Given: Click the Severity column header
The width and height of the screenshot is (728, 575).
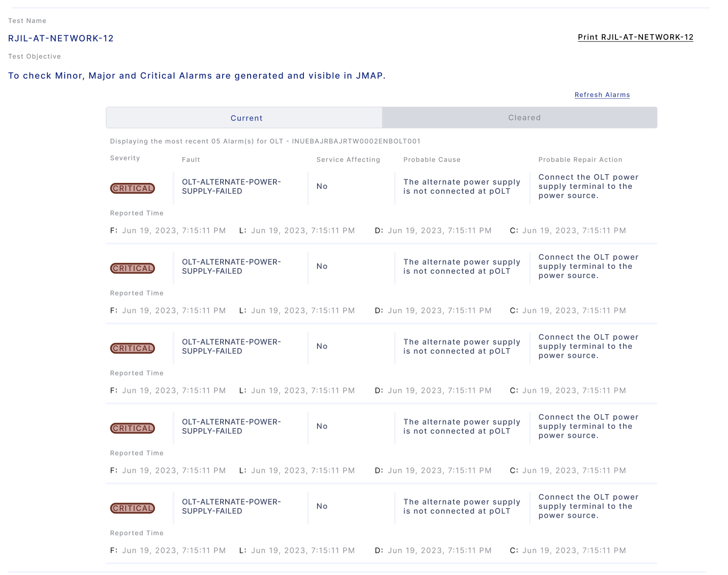Looking at the screenshot, I should [125, 158].
